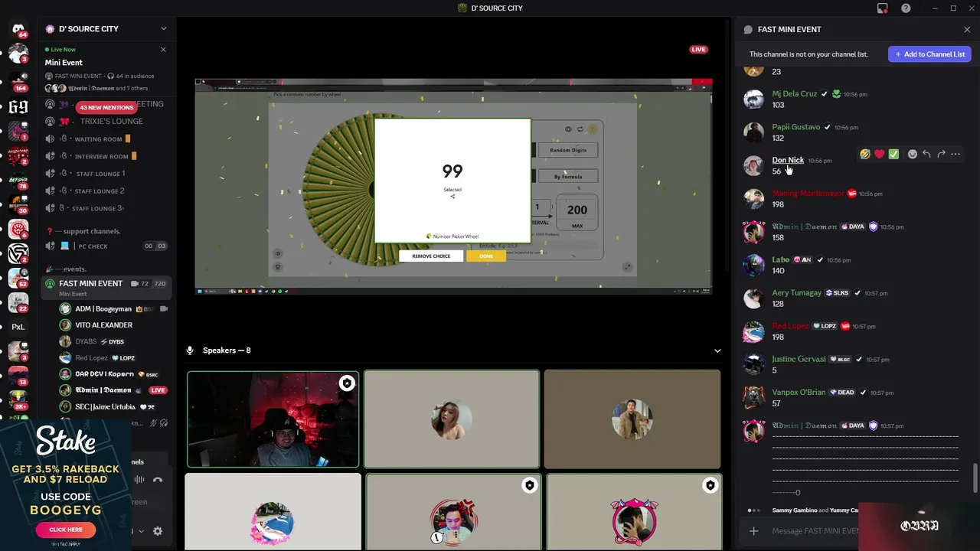The image size is (980, 551).
Task: Open Justine Gervasi profile in chat
Action: click(799, 359)
